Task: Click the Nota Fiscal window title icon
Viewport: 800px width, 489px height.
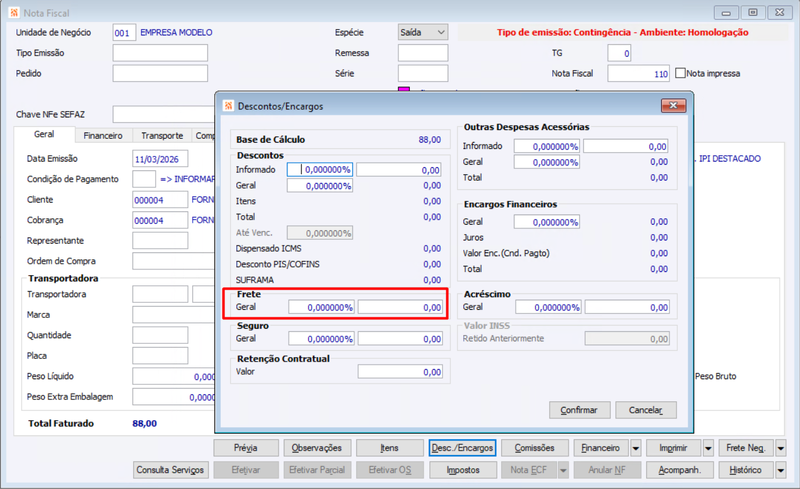Action: [x=14, y=13]
